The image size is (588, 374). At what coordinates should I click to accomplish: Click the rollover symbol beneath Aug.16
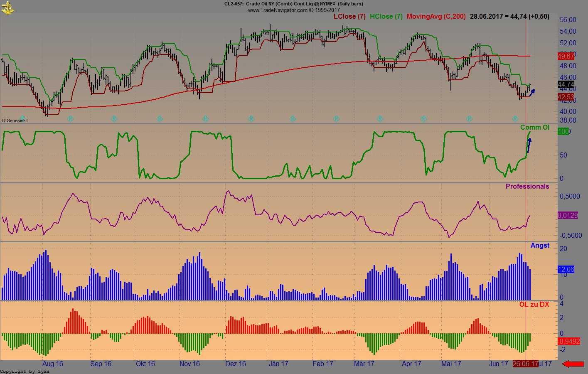click(71, 119)
